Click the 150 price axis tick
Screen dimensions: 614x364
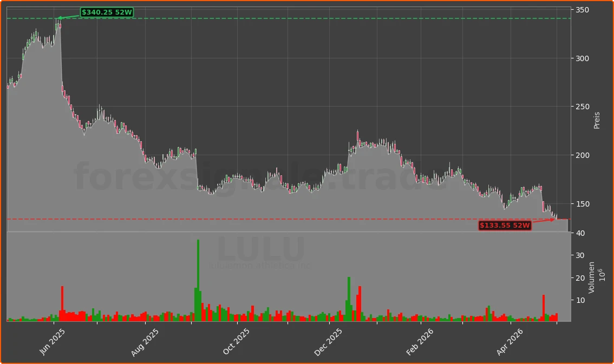[582, 204]
